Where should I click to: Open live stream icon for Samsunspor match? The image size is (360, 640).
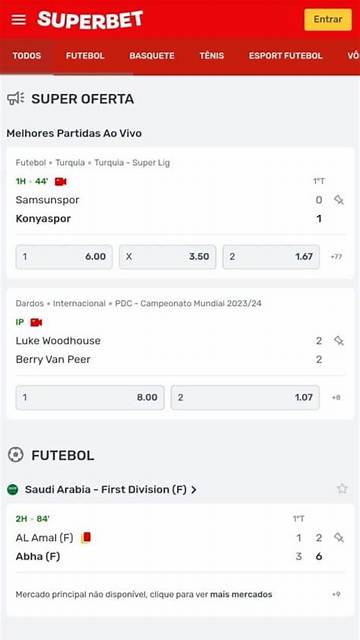(x=60, y=182)
